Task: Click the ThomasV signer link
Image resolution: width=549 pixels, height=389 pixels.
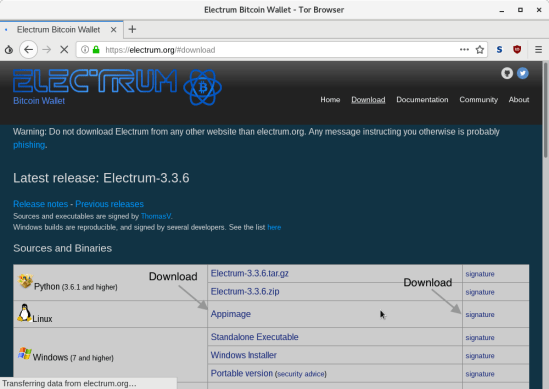Action: tap(156, 216)
